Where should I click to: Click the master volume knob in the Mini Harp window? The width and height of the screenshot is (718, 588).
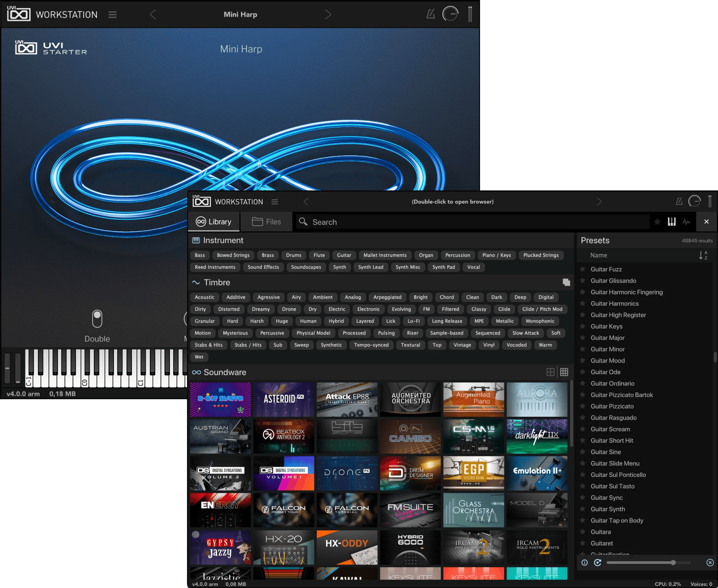[x=450, y=14]
